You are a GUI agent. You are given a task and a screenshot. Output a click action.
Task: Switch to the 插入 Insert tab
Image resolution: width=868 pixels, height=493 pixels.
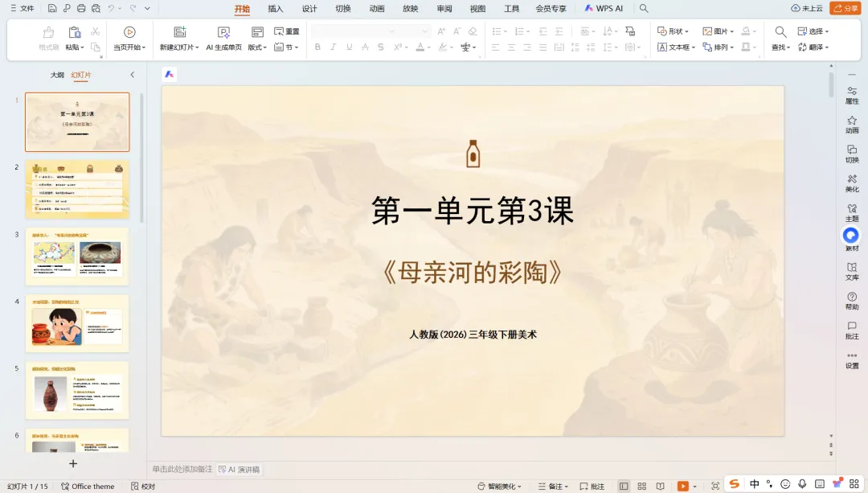275,8
